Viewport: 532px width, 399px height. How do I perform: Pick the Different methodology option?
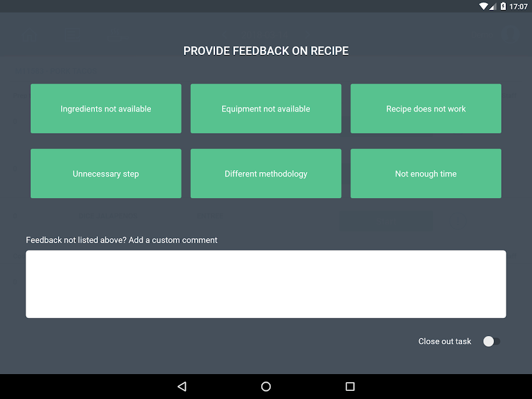266,173
